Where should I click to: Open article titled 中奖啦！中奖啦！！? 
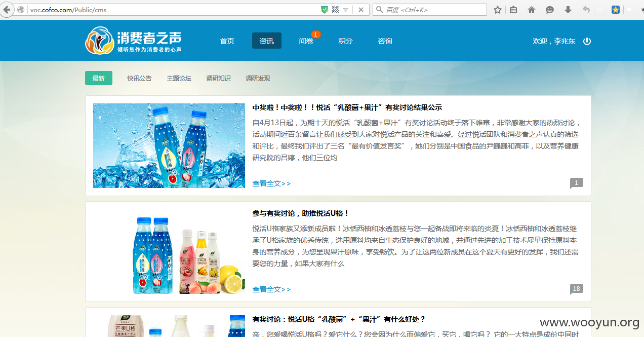[x=347, y=107]
